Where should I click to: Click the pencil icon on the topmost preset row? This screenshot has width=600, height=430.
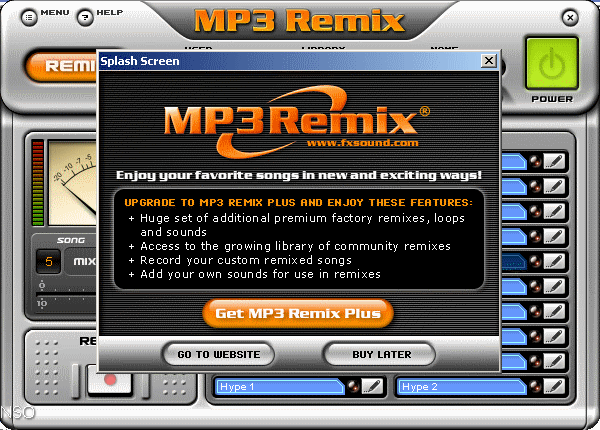coord(554,161)
